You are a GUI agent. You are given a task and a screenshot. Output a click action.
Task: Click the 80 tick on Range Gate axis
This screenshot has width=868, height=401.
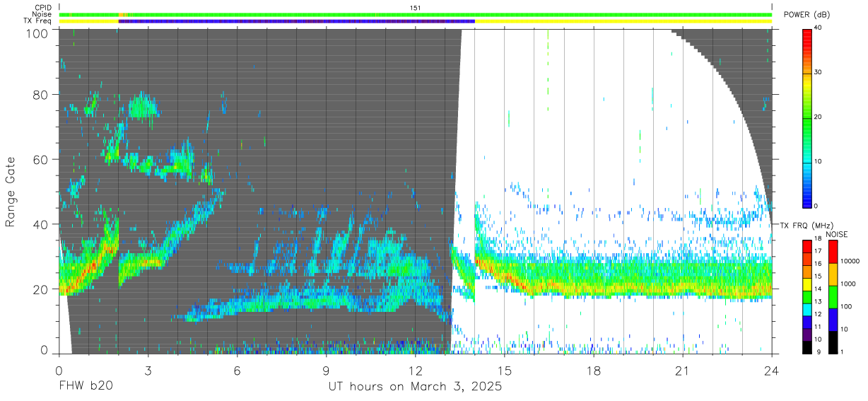41,95
